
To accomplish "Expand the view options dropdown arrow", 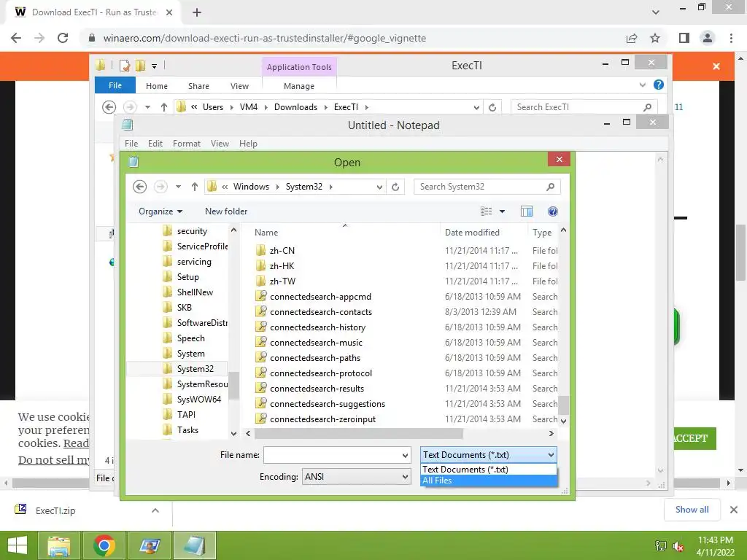I will tap(502, 211).
